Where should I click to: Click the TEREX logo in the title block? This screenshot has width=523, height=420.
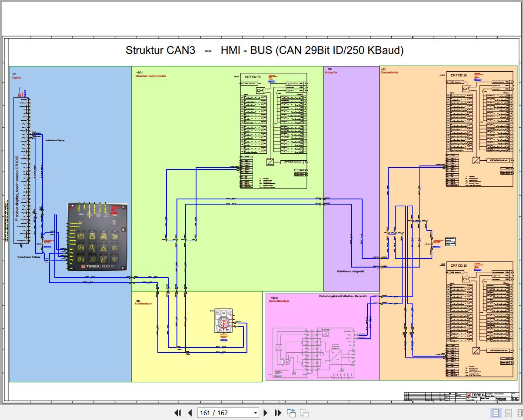(475, 394)
